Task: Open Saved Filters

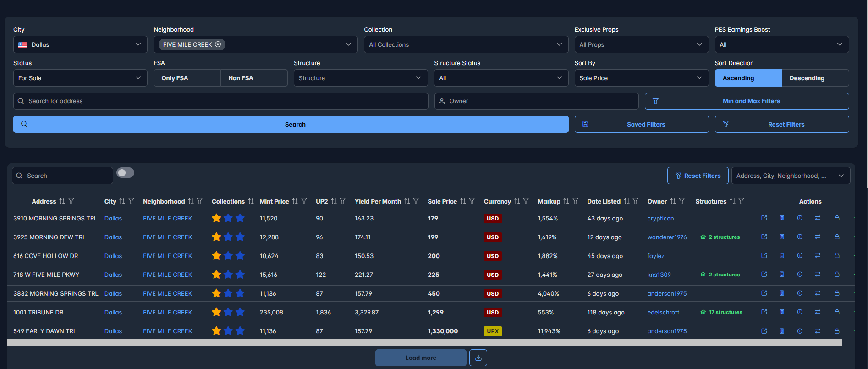Action: tap(641, 124)
